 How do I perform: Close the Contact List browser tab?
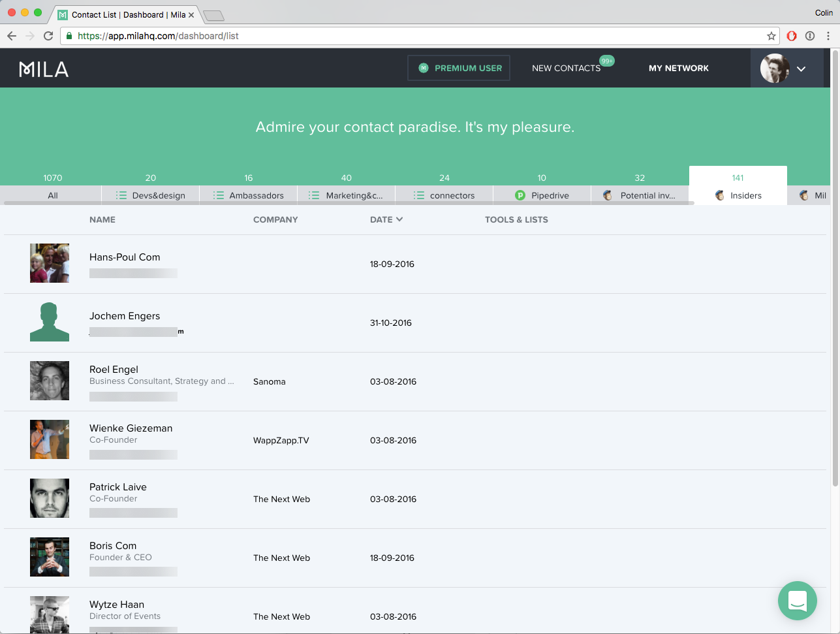tap(191, 14)
